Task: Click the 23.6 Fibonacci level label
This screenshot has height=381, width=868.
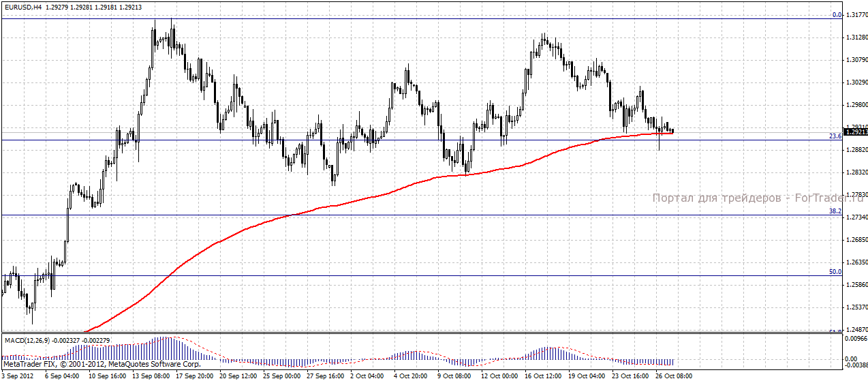Action: [x=835, y=136]
